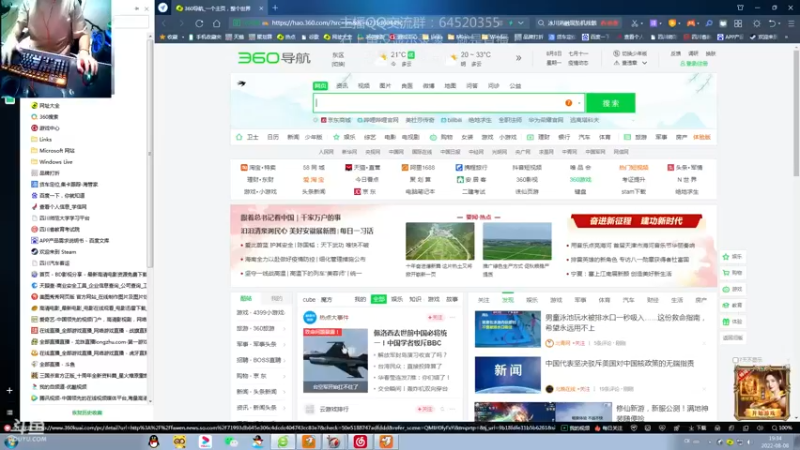Image resolution: width=800 pixels, height=450 pixels.
Task: Open the fighter jet news image
Action: (x=335, y=360)
